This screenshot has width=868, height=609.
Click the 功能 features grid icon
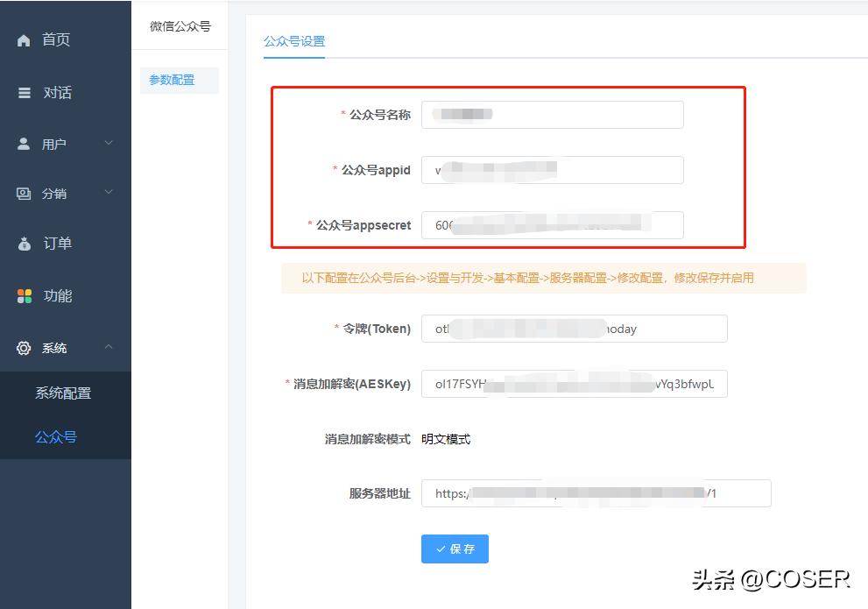(x=24, y=295)
